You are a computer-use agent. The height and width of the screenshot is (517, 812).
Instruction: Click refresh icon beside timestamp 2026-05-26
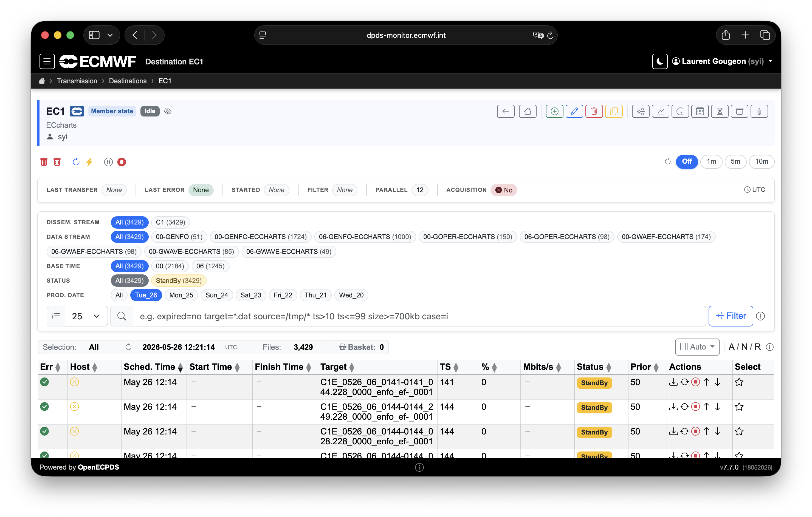pyautogui.click(x=128, y=347)
